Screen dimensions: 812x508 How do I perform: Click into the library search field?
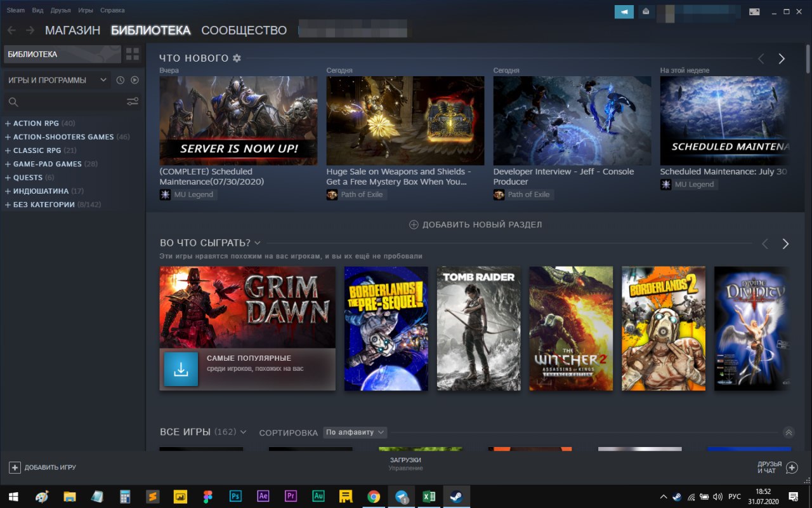click(x=71, y=102)
